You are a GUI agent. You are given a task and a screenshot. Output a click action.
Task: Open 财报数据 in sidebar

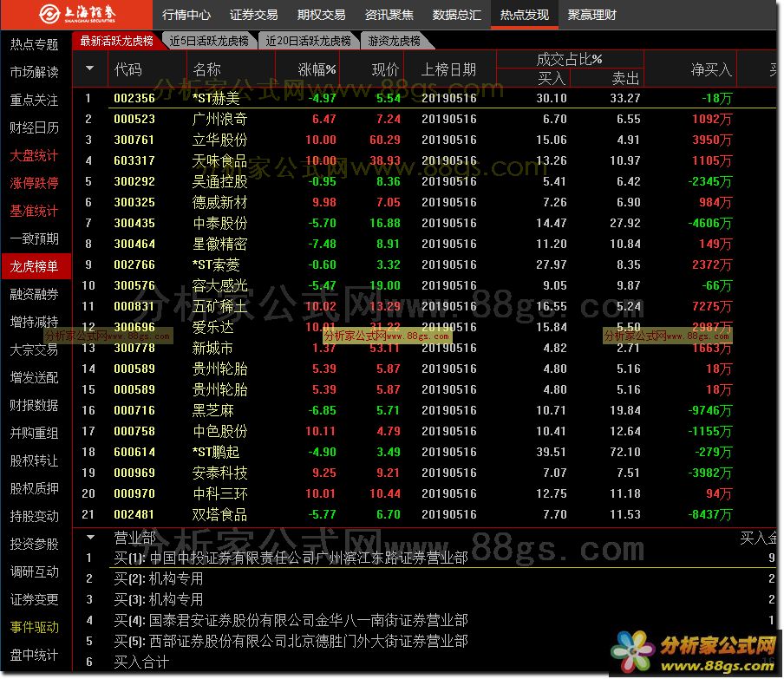(35, 406)
